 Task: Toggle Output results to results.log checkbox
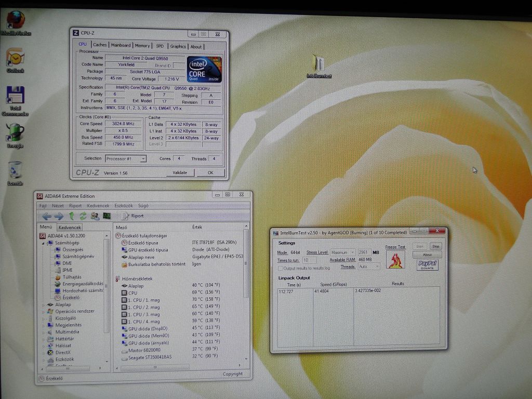coord(281,269)
